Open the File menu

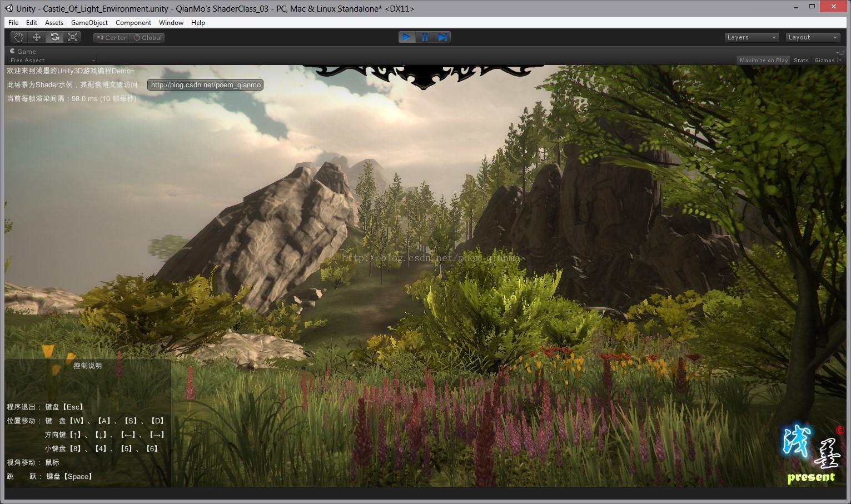point(13,23)
